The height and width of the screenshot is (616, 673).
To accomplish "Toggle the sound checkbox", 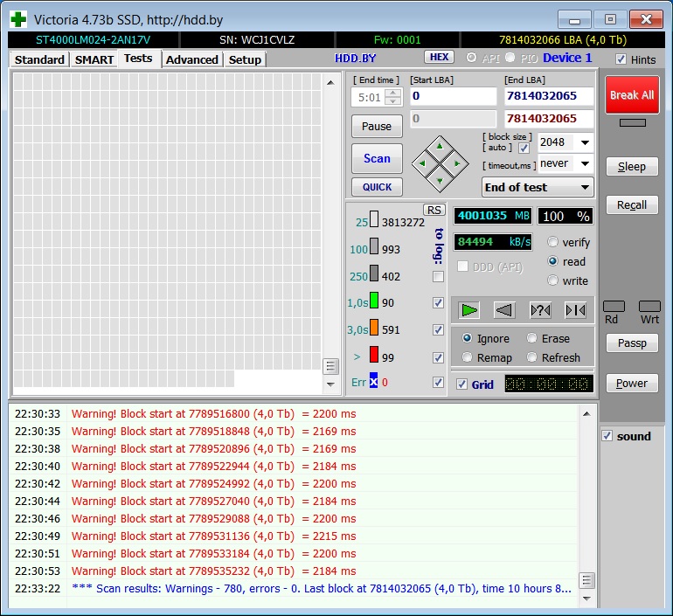I will click(607, 436).
